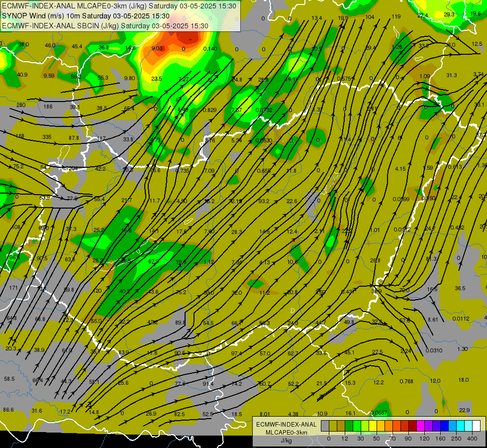
Task: Click the legend tick label '30'
Action: tap(361, 439)
